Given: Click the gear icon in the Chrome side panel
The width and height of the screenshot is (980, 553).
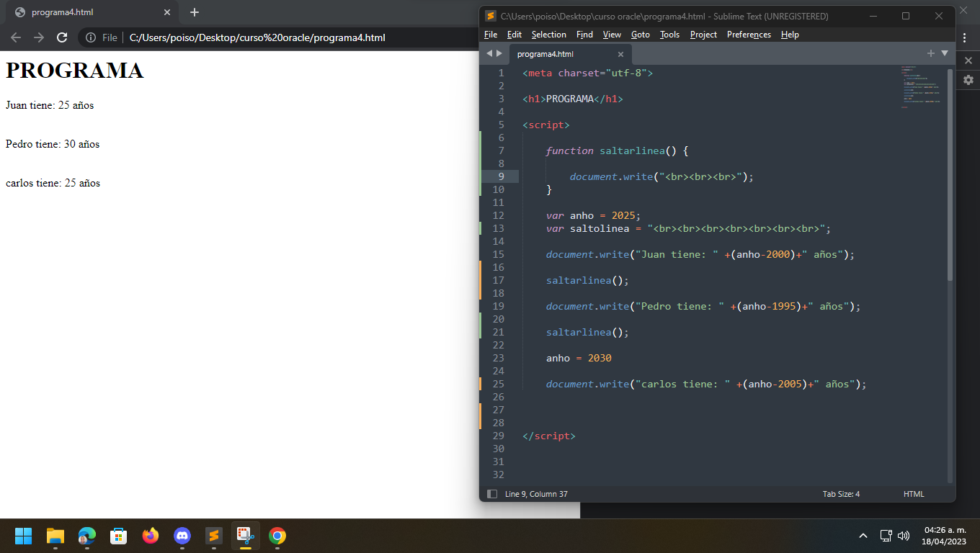Looking at the screenshot, I should click(968, 80).
